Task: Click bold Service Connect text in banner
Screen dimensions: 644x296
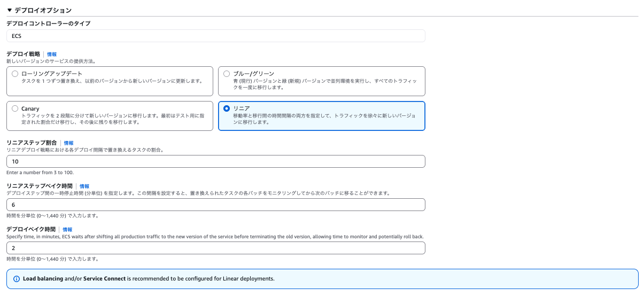Action: click(x=104, y=279)
